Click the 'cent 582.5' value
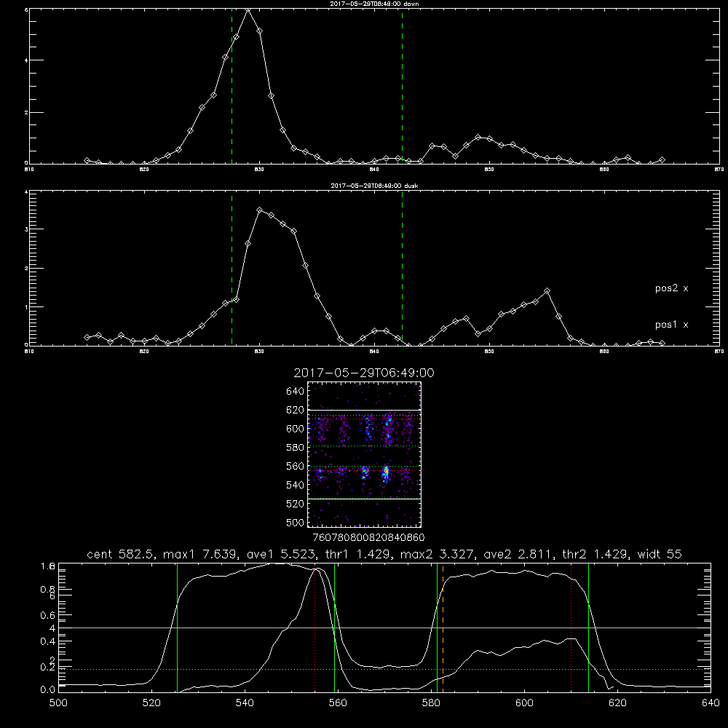Image resolution: width=728 pixels, height=728 pixels. coord(122,554)
